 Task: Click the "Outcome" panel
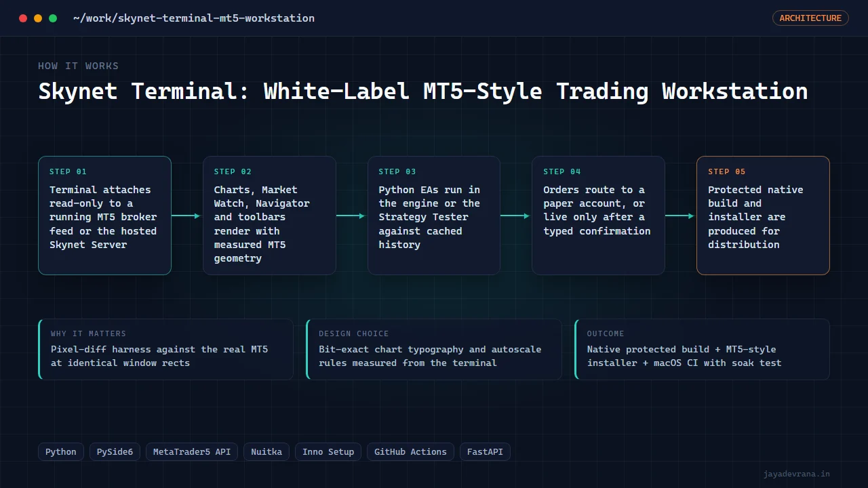pyautogui.click(x=702, y=349)
